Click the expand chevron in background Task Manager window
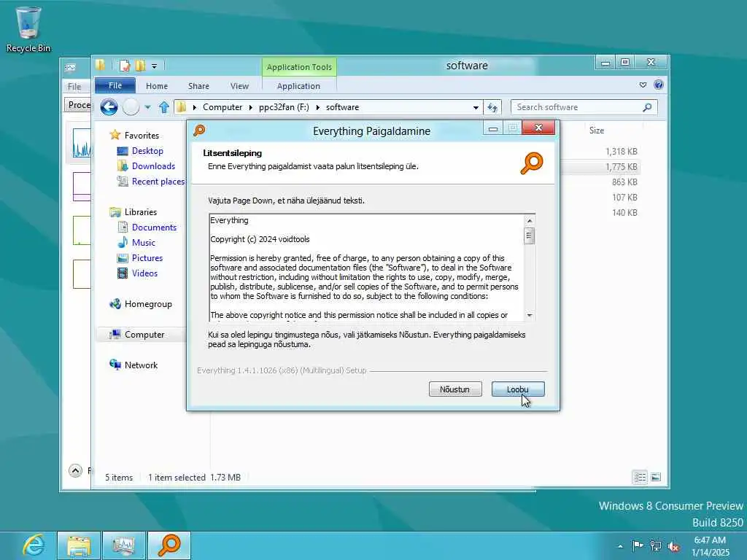747x560 pixels. pos(75,471)
